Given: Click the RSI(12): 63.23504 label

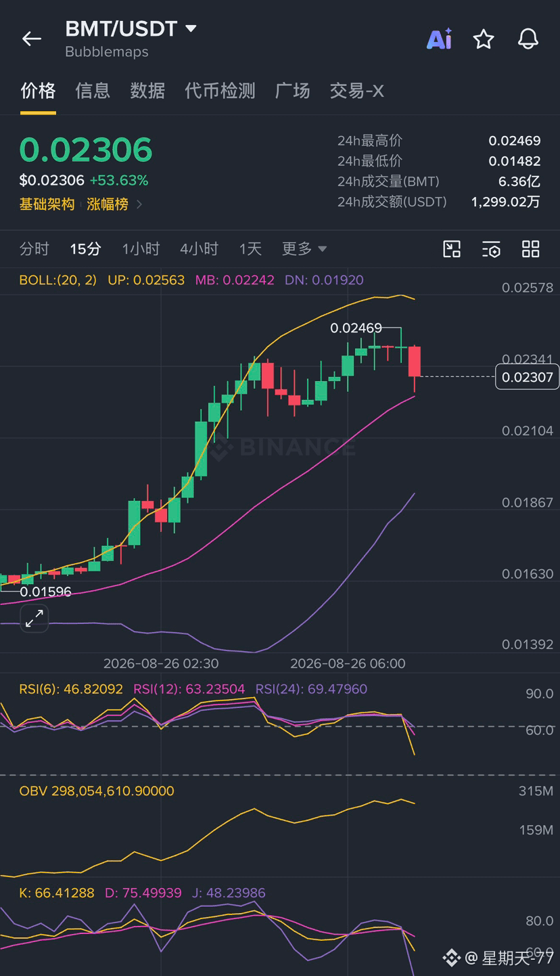Looking at the screenshot, I should point(189,689).
